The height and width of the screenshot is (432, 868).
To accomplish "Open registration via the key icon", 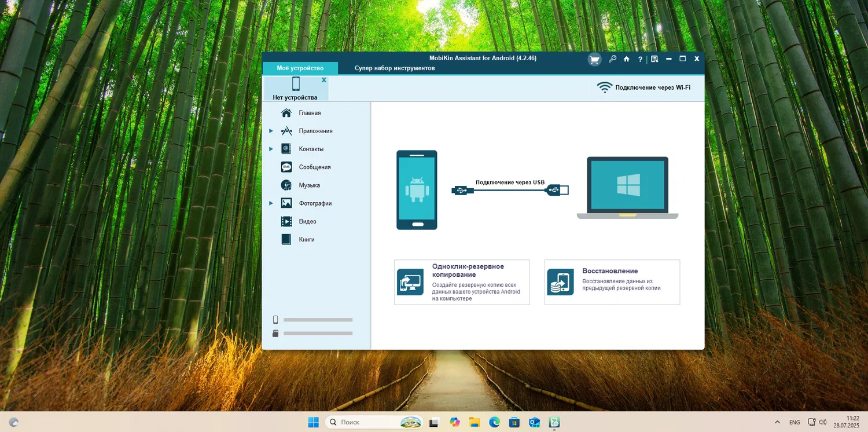I will pos(612,59).
